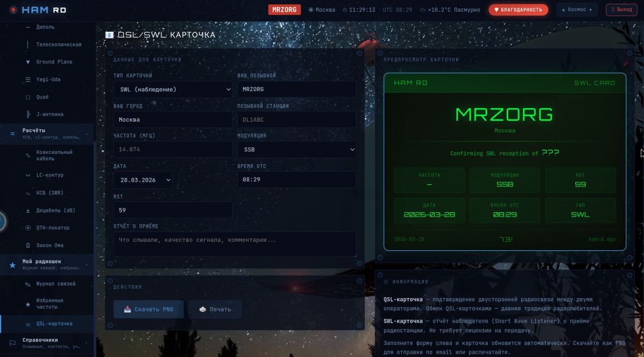Open the Телескопическая antenna item

(59, 44)
